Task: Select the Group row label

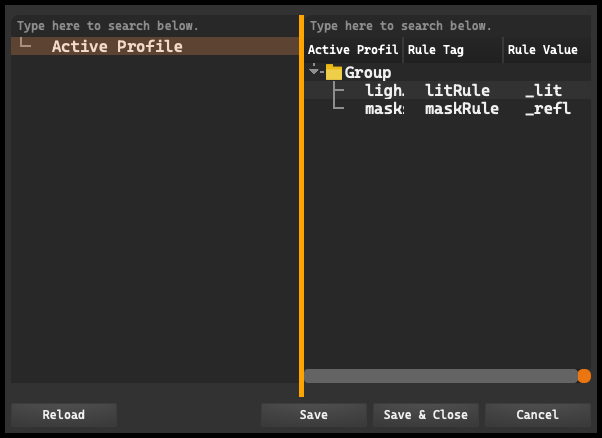Action: [x=368, y=73]
